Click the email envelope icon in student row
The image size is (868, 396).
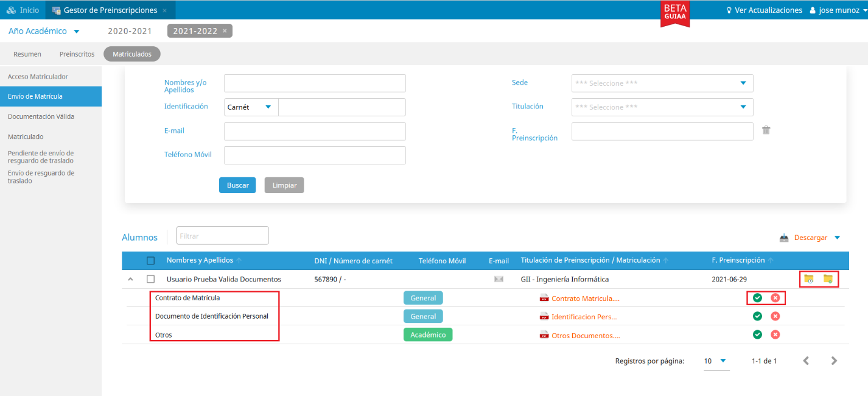pos(499,279)
